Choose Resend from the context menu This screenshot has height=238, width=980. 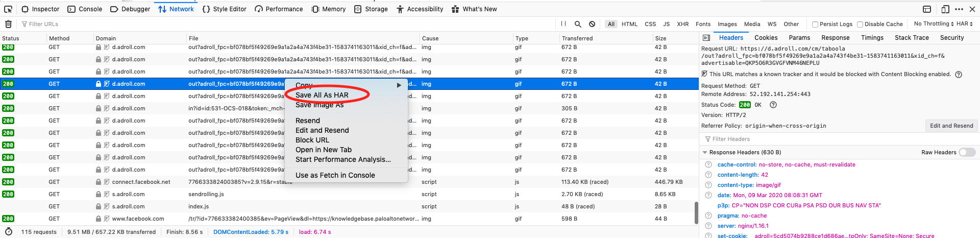(308, 121)
